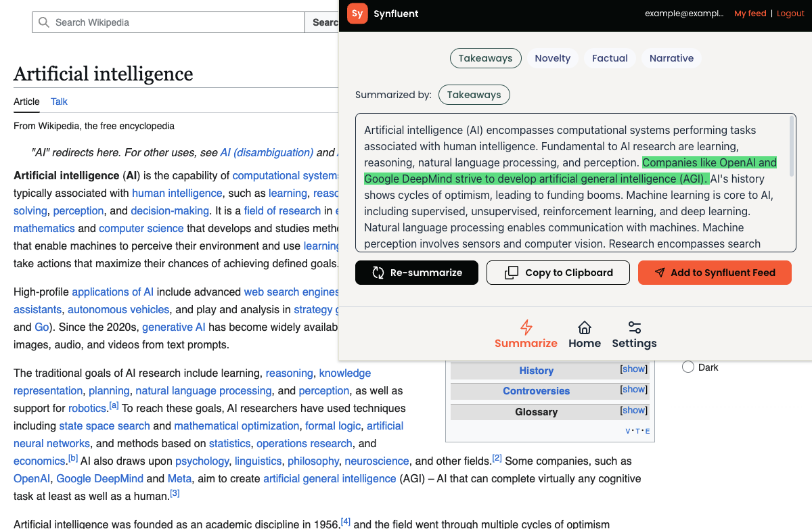The height and width of the screenshot is (529, 812).
Task: Select the Factual summary mode
Action: 610,58
